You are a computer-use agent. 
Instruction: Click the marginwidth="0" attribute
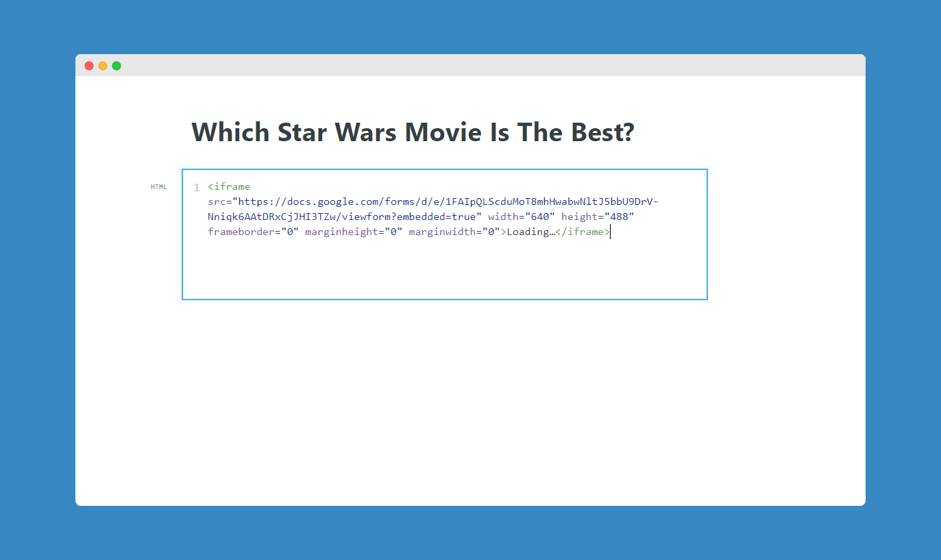(454, 232)
